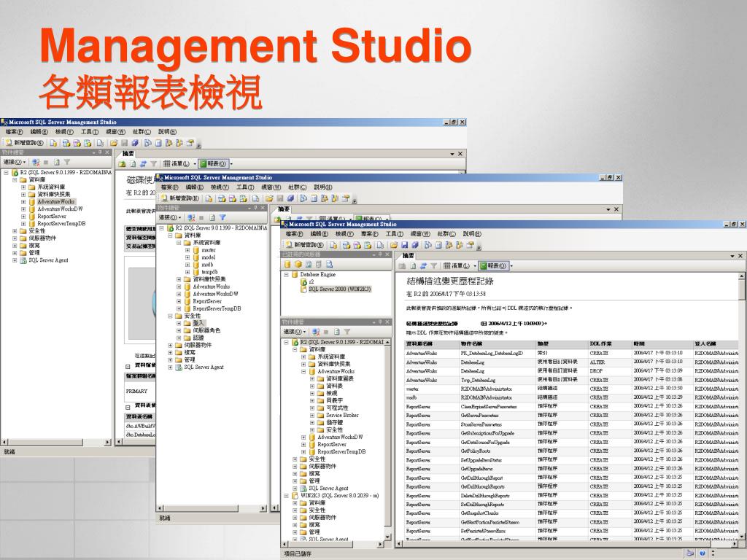Image resolution: width=747 pixels, height=560 pixels.
Task: Open 檔案(F) menu in front window
Action: 294,234
